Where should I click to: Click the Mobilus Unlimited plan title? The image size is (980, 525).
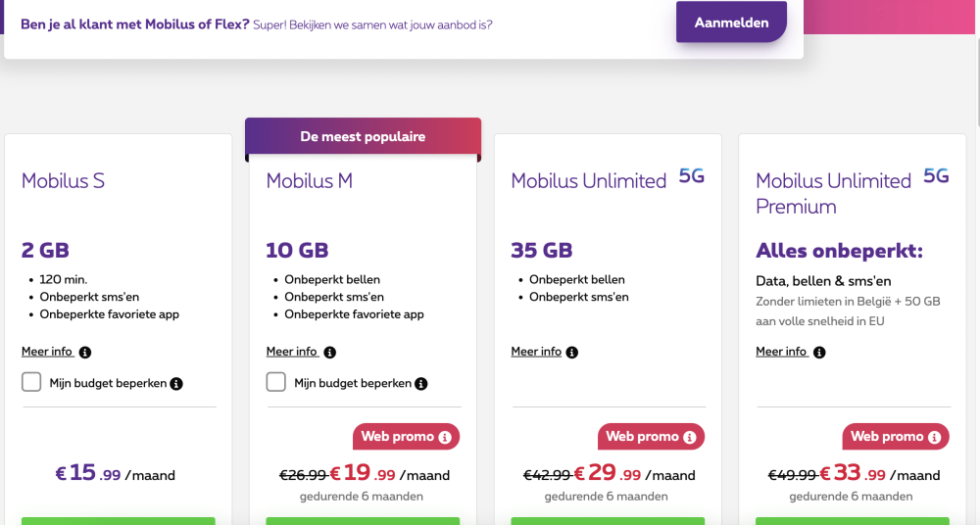tap(589, 181)
